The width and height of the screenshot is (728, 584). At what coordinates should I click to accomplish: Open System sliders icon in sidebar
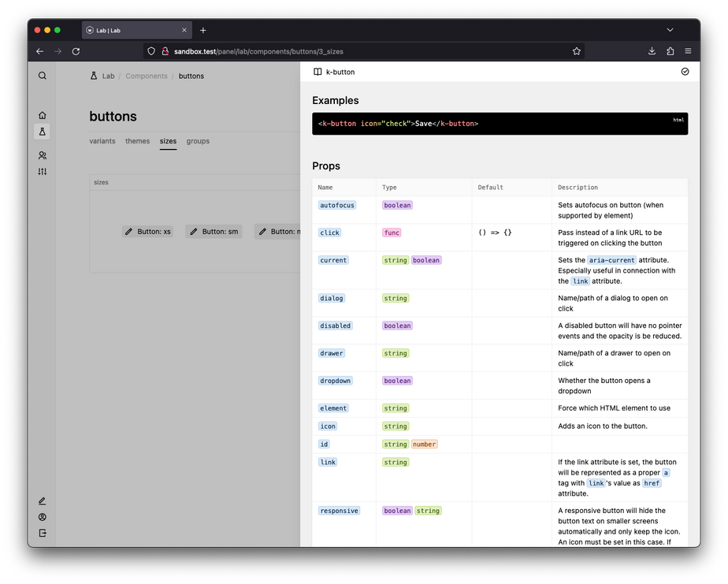point(43,171)
